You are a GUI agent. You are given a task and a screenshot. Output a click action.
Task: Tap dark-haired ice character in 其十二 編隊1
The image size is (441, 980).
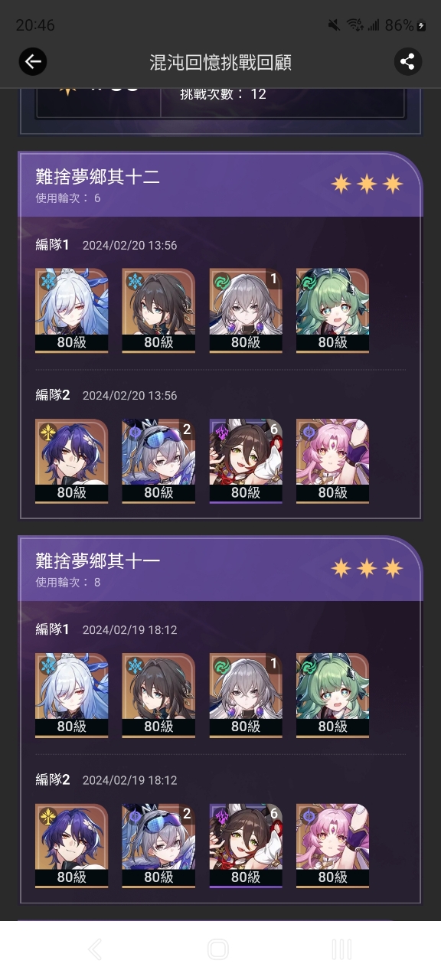158,310
